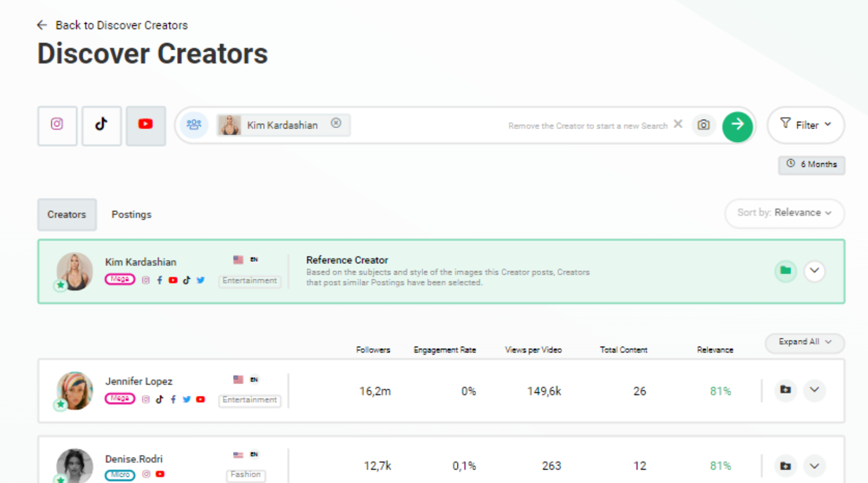868x483 pixels.
Task: Open Denise.Rodri's profile picture
Action: [74, 466]
